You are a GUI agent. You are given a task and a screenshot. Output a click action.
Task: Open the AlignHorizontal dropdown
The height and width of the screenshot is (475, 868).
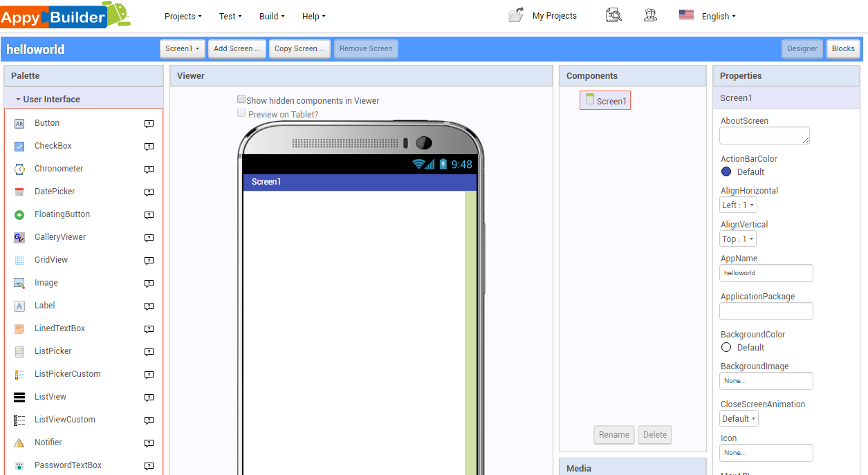[x=737, y=204]
